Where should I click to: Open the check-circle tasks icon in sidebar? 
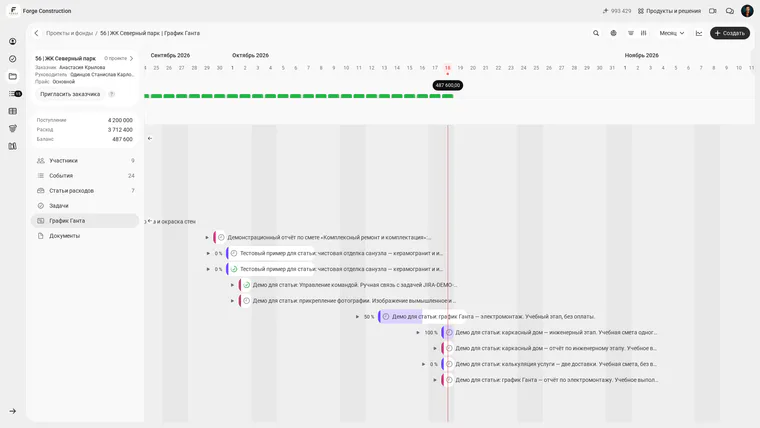tap(13, 59)
